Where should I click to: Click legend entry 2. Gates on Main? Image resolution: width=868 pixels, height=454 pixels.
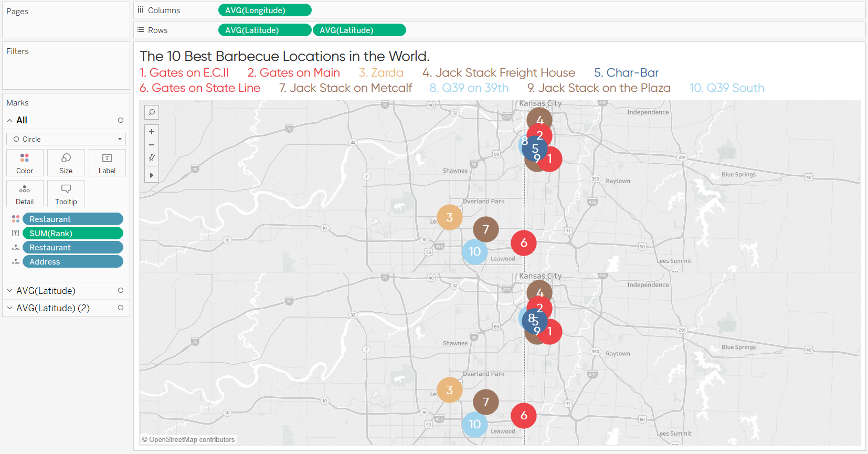point(294,72)
